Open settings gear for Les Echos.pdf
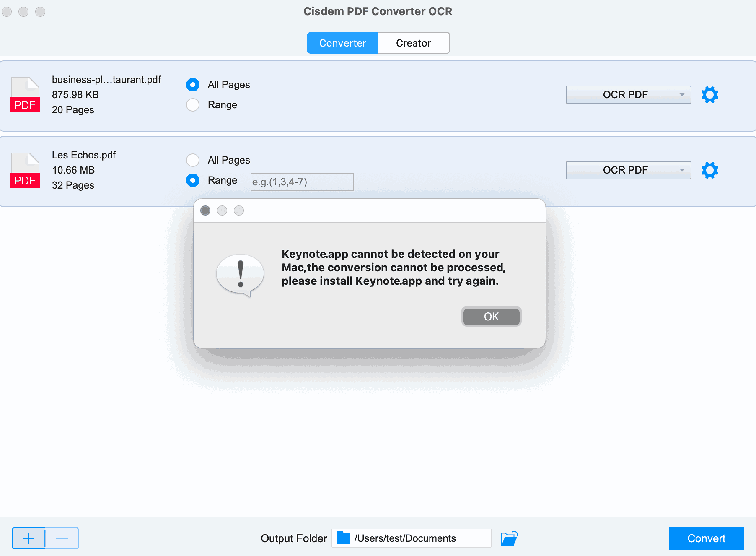This screenshot has width=756, height=556. [x=709, y=170]
